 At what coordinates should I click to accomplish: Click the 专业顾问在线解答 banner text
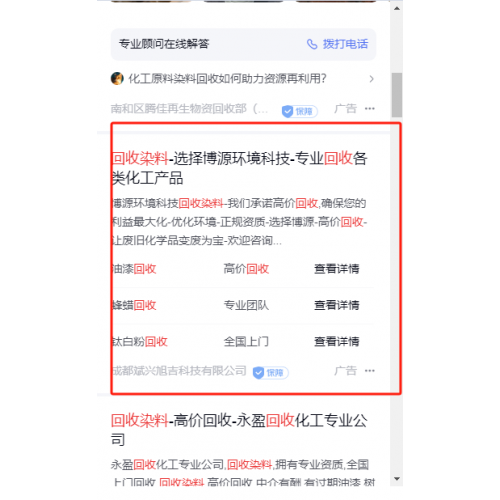tap(164, 44)
